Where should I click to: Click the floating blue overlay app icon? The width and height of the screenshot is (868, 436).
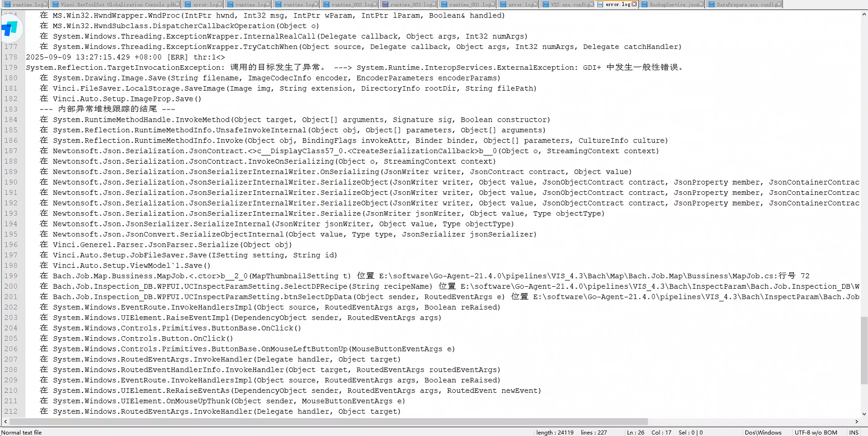tap(10, 29)
